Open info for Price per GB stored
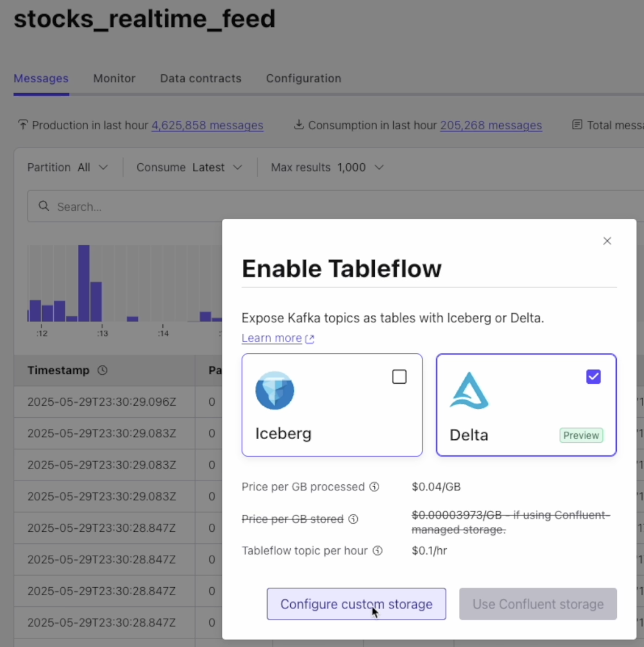 point(353,519)
